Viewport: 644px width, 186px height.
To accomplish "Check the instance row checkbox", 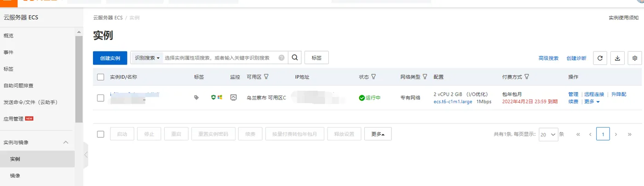I will tap(101, 98).
